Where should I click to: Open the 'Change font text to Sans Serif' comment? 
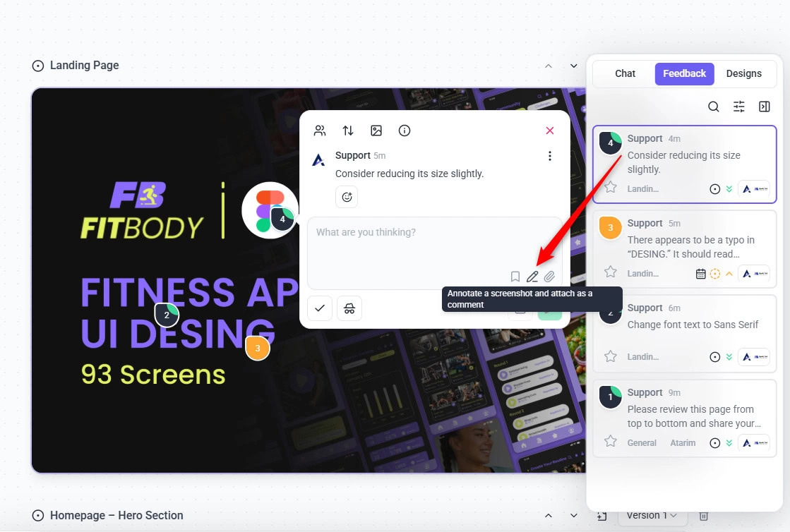[x=692, y=325]
